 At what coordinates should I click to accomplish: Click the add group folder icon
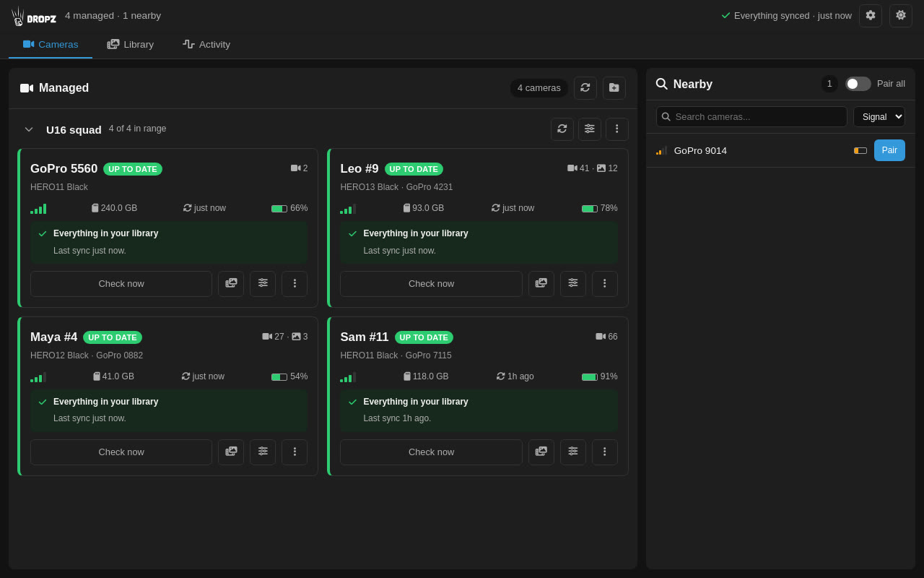(614, 88)
